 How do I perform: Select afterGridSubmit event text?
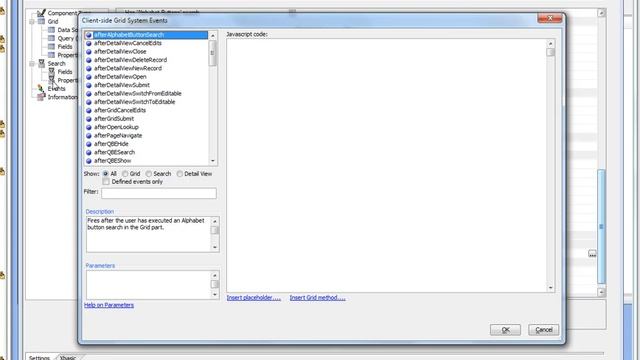tap(114, 119)
